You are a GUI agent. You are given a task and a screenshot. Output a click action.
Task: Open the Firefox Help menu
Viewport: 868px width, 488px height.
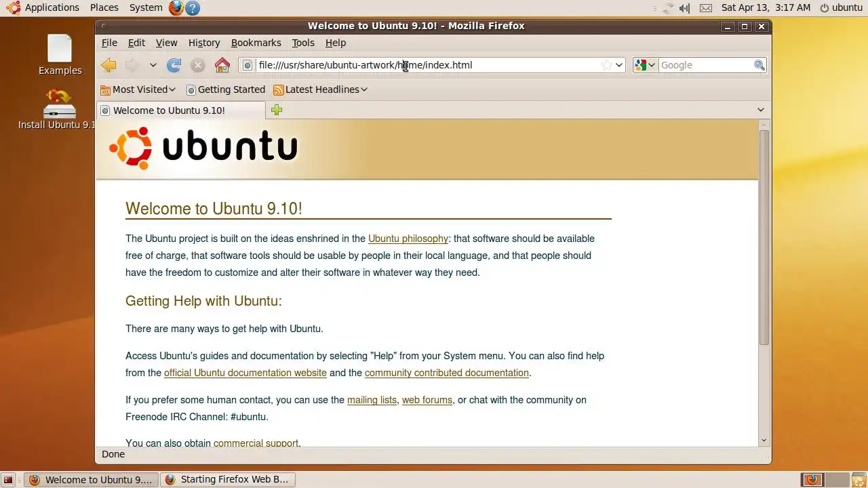click(x=336, y=43)
